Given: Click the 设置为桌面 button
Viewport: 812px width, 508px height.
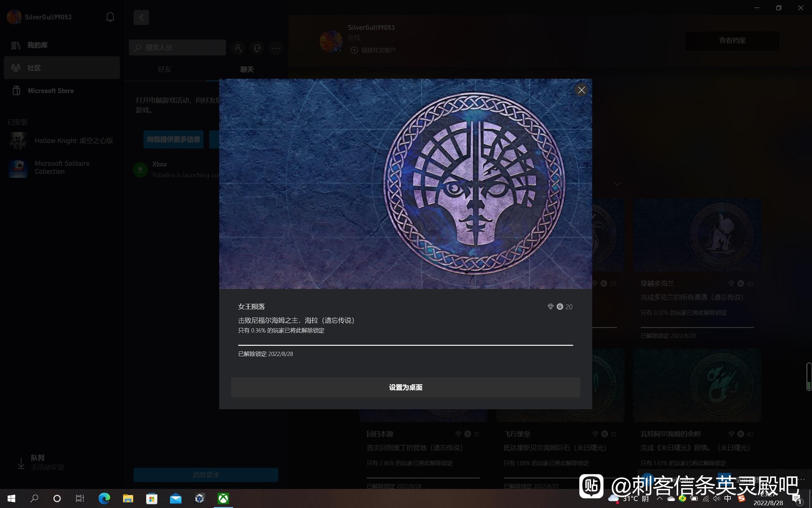Looking at the screenshot, I should 405,387.
